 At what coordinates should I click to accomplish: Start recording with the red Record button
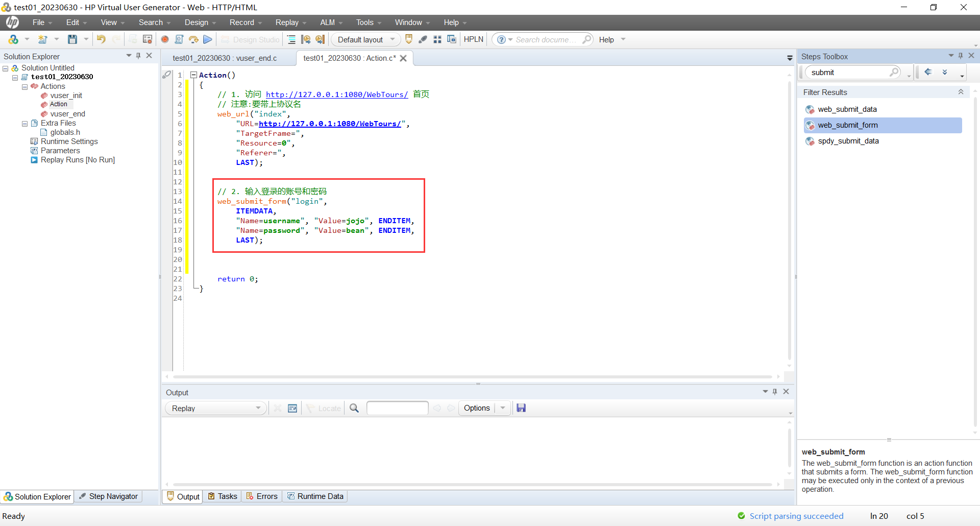click(x=165, y=39)
